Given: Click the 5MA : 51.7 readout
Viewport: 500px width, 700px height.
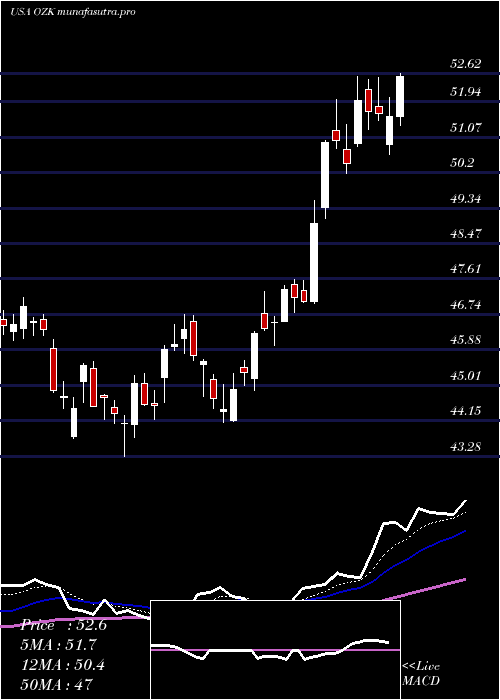Looking at the screenshot, I should [x=58, y=645].
